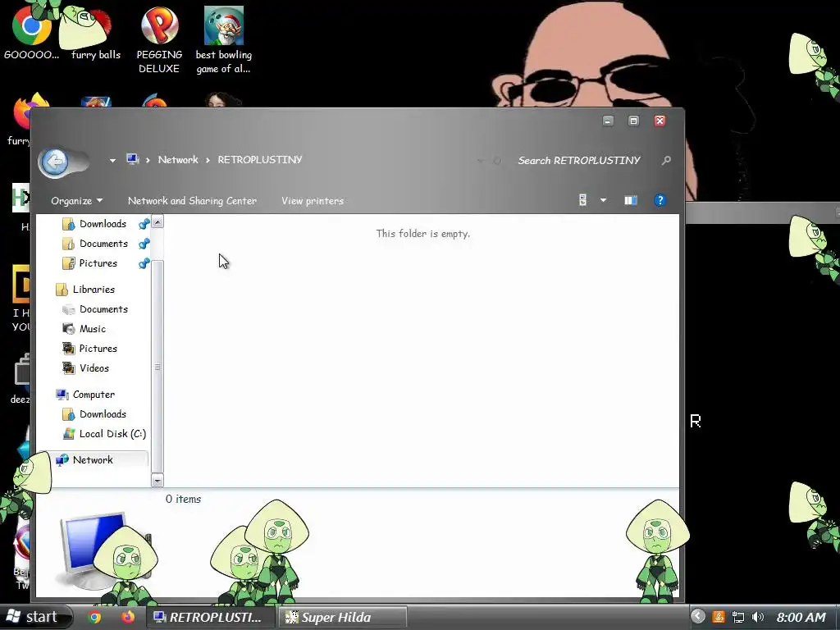840x630 pixels.
Task: Click the pin icon next to Downloads
Action: (144, 224)
